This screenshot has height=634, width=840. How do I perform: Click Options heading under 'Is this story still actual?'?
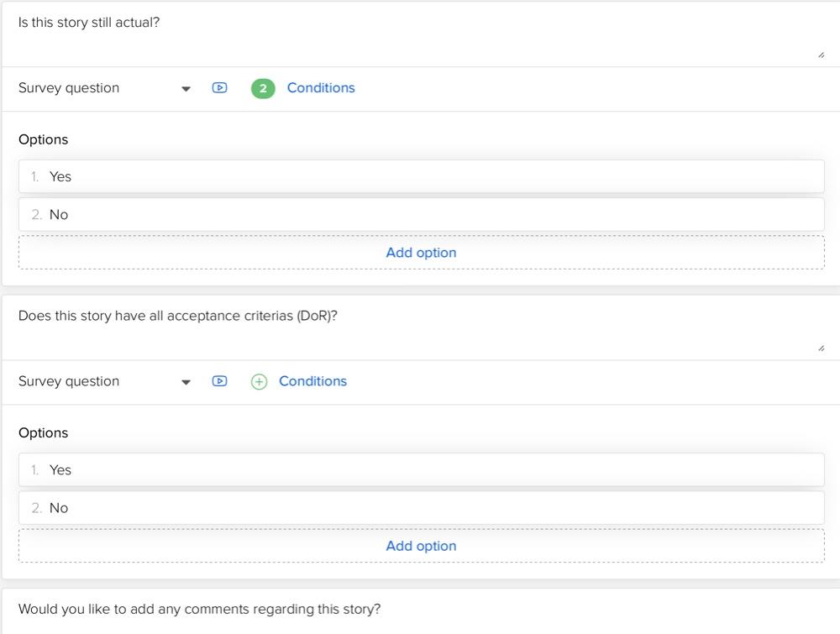click(x=44, y=139)
